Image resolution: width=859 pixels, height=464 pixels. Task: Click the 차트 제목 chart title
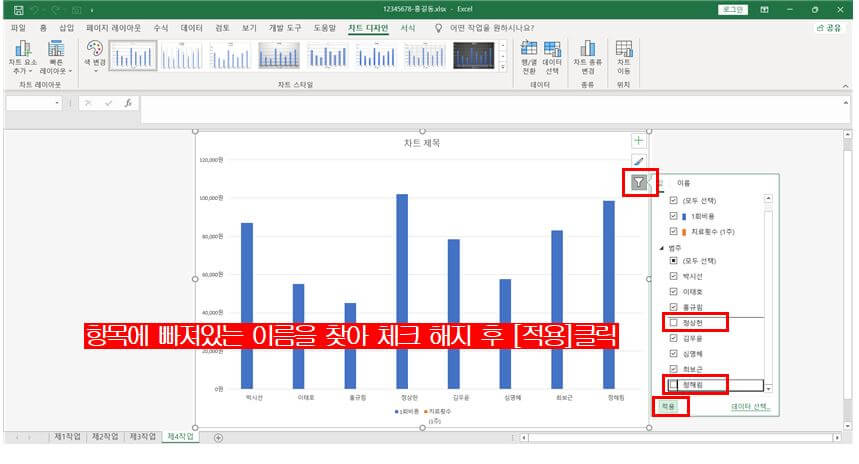pyautogui.click(x=422, y=143)
